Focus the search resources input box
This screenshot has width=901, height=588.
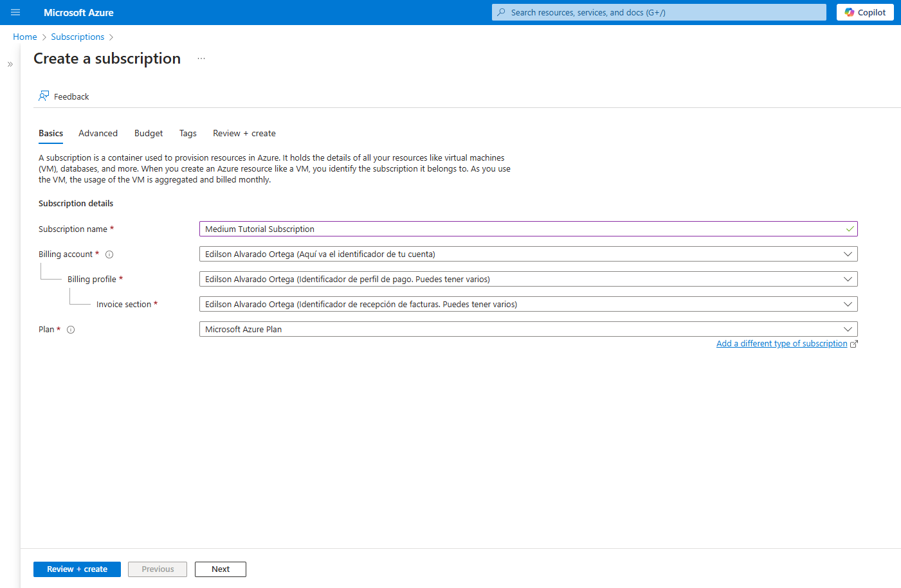pyautogui.click(x=659, y=12)
